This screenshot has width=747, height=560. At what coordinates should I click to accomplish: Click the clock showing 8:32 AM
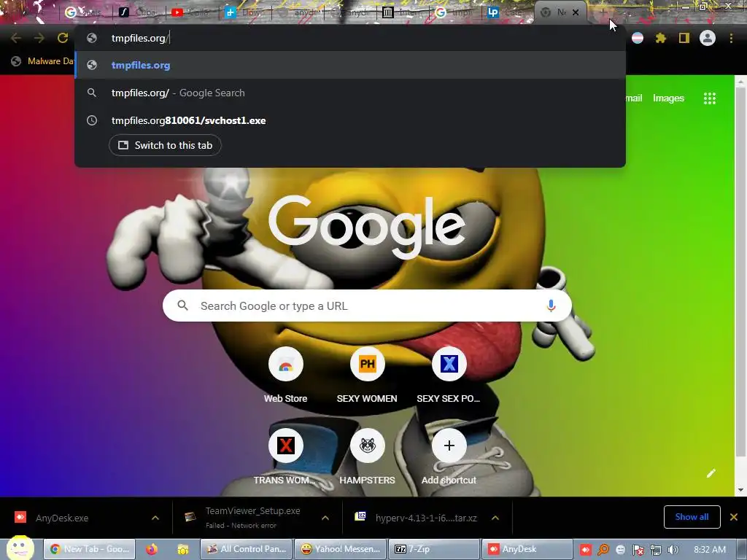pyautogui.click(x=710, y=550)
